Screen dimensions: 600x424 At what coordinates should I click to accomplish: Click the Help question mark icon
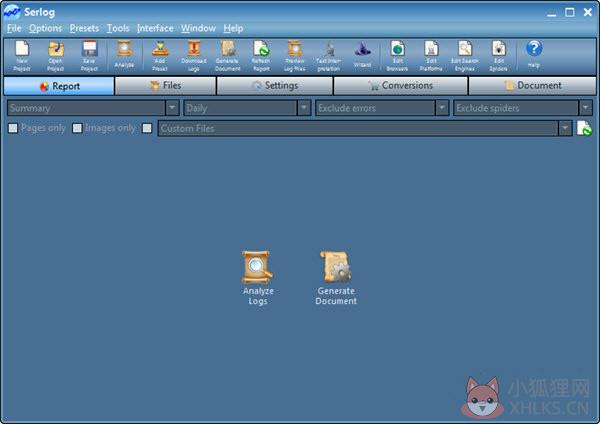click(534, 54)
